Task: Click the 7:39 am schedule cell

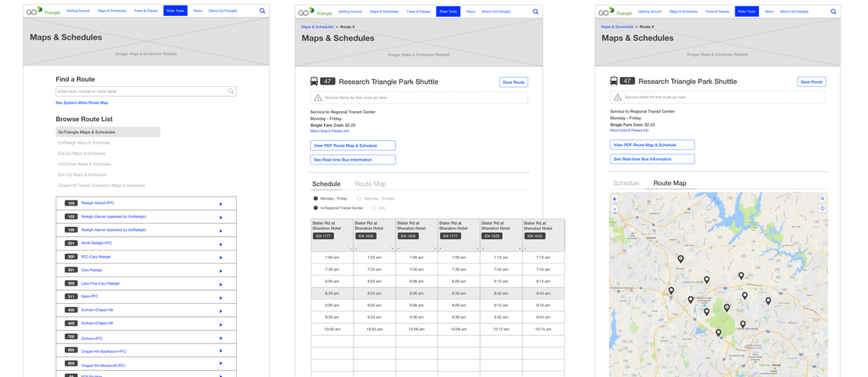Action: [458, 270]
